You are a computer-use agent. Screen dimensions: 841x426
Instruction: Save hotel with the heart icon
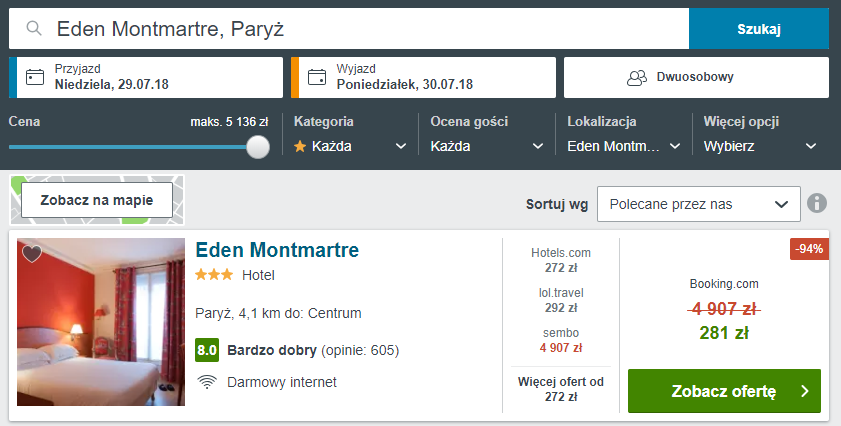coord(32,253)
